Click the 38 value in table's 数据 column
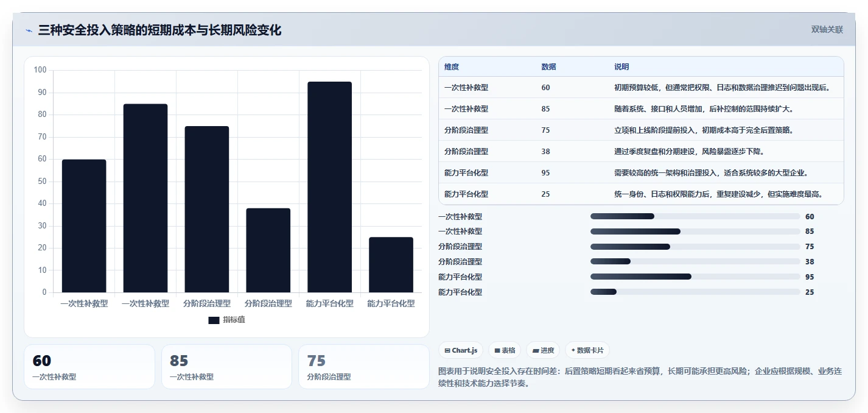The height and width of the screenshot is (413, 868). [x=545, y=152]
